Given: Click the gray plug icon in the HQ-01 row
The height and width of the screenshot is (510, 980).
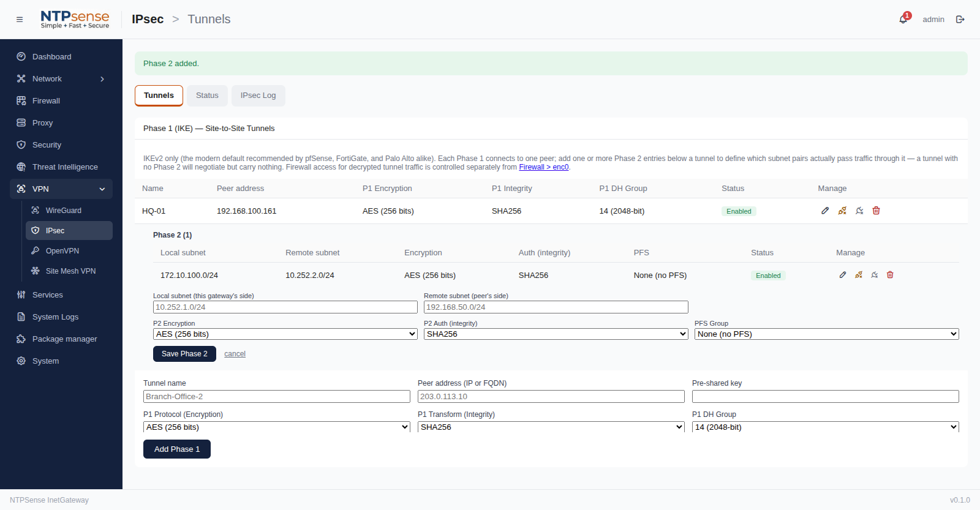Looking at the screenshot, I should (x=859, y=211).
